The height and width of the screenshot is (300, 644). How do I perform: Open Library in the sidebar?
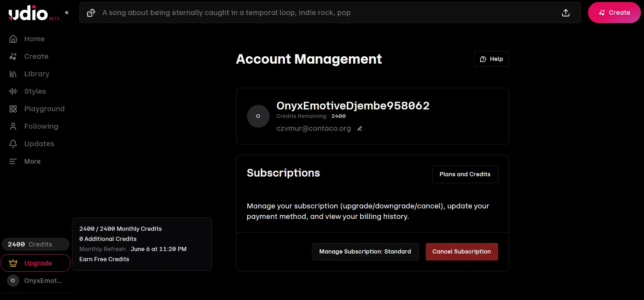pos(36,74)
